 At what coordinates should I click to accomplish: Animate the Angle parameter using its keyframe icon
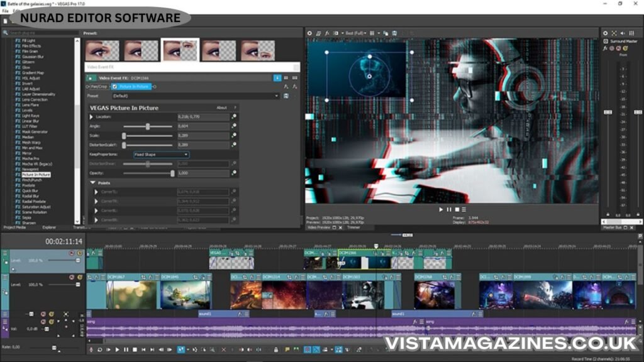coord(234,126)
